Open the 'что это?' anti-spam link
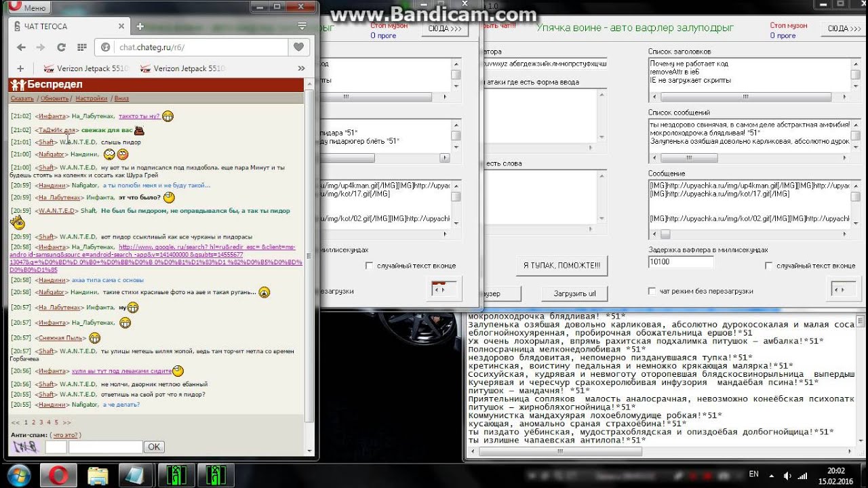Viewport: 868px width, 488px height. [x=66, y=435]
